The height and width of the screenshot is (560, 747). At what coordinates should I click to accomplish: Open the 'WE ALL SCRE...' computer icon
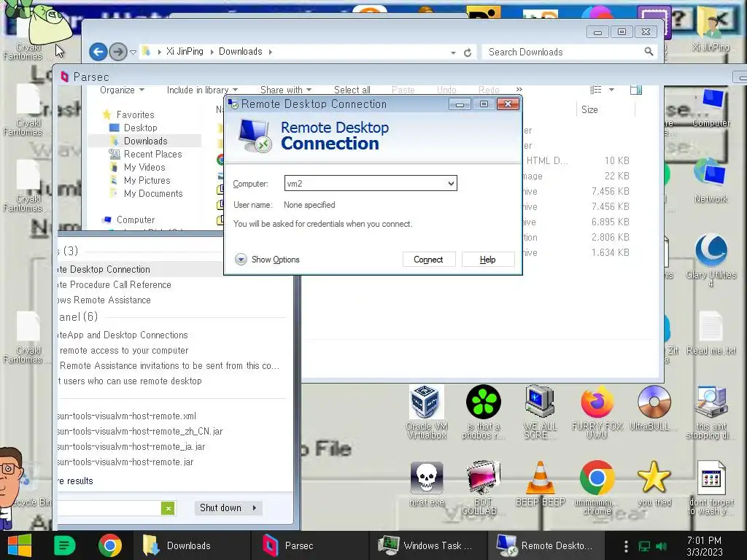click(540, 412)
